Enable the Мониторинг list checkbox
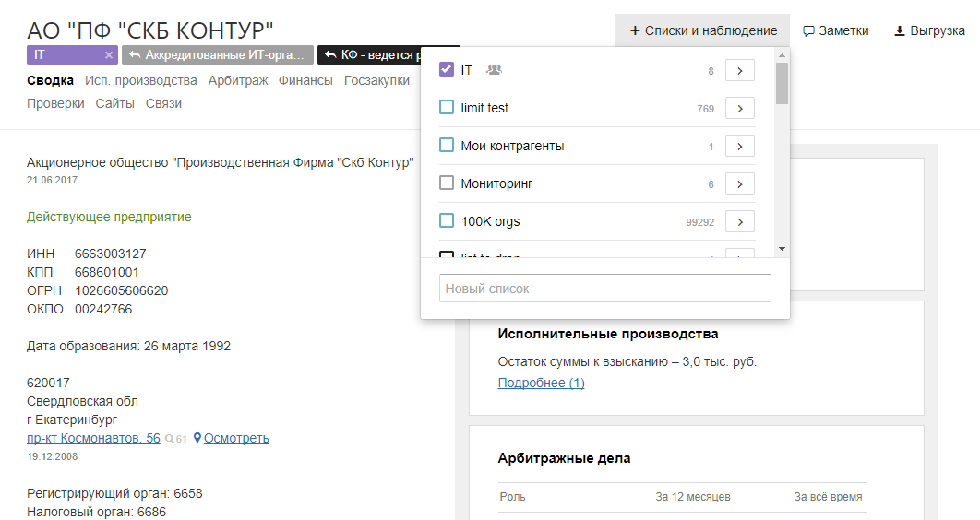The width and height of the screenshot is (980, 520). pyautogui.click(x=447, y=183)
